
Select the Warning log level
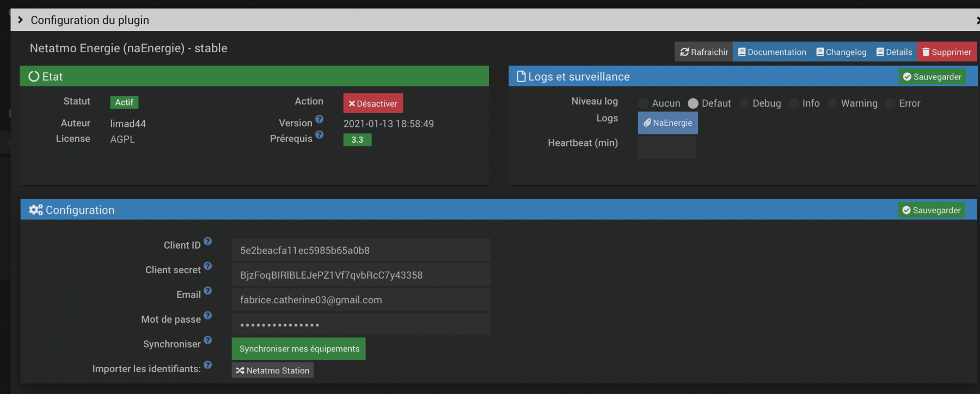point(832,103)
